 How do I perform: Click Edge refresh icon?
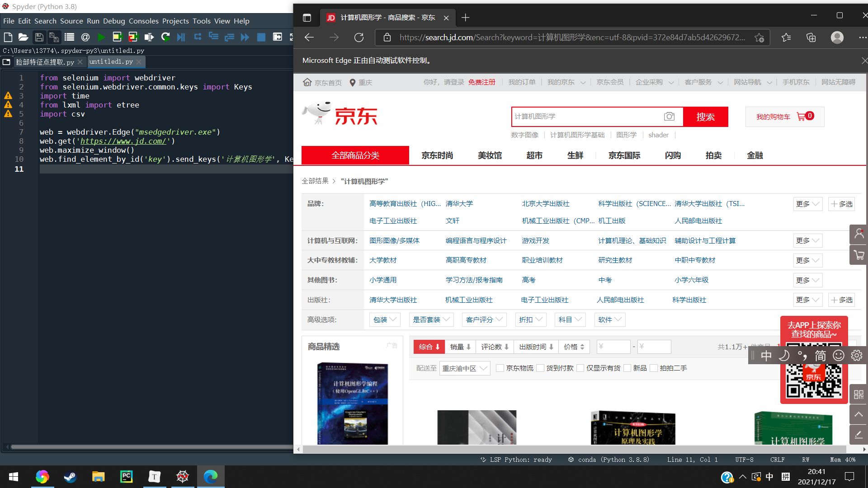coord(359,38)
